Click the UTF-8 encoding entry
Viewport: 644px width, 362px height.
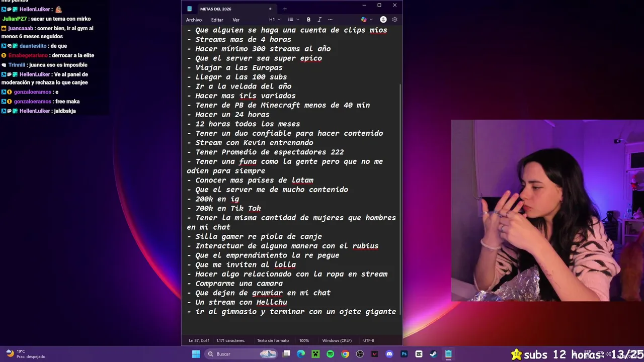(368, 340)
